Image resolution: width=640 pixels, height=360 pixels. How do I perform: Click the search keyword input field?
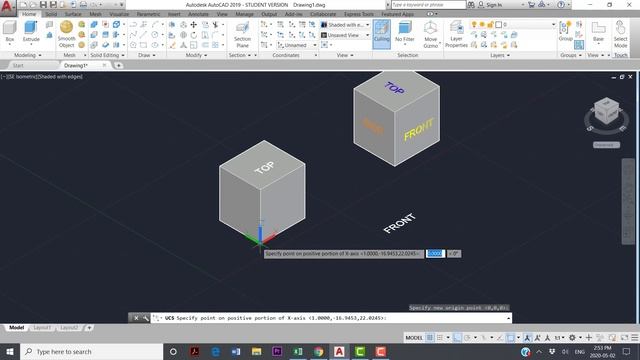tap(428, 5)
